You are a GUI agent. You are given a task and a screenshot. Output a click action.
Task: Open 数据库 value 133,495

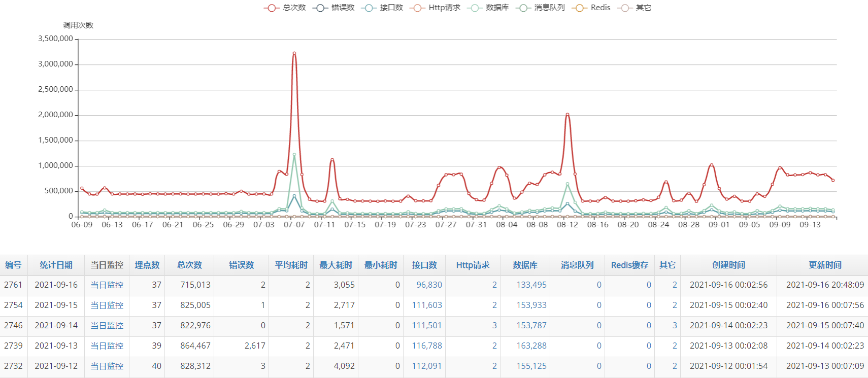[531, 285]
